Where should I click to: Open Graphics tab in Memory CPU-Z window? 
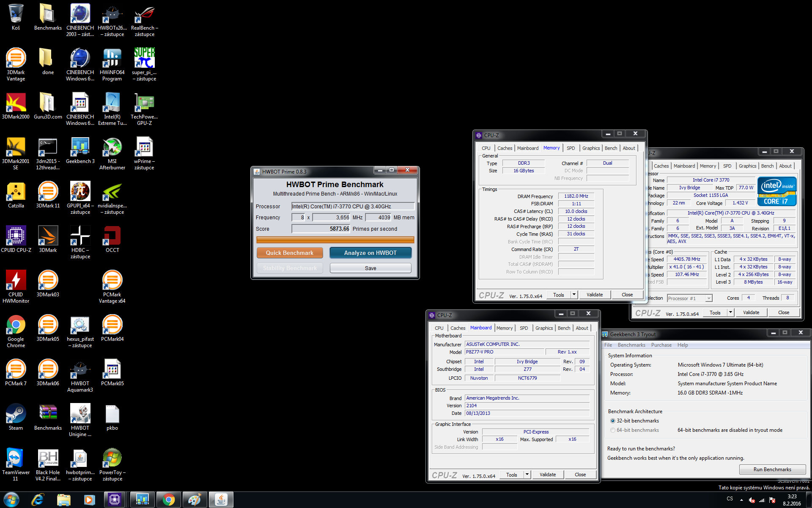[x=591, y=148]
